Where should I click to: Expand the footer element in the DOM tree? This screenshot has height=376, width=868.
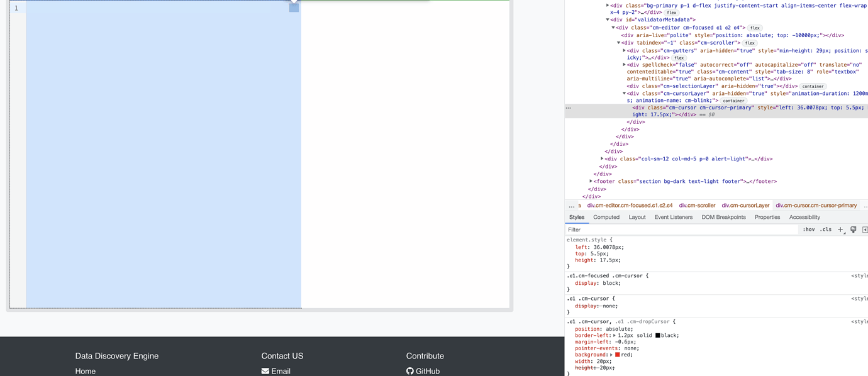point(590,181)
